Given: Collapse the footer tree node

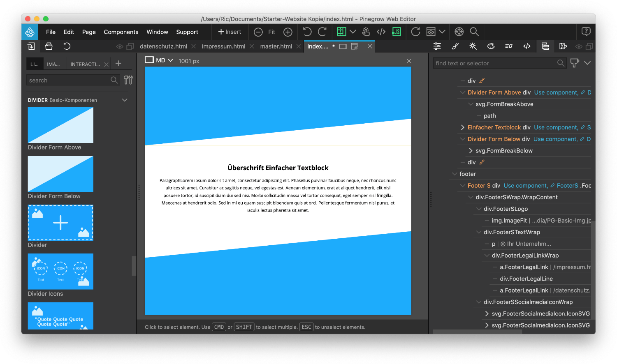Looking at the screenshot, I should (455, 174).
